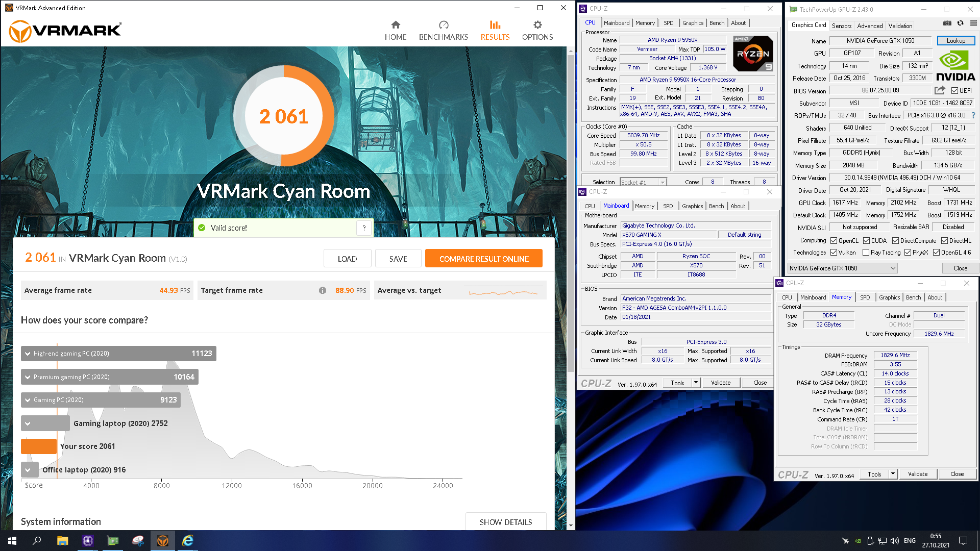Click the VRMark vertical scrollbar thumb
Viewport: 980px width, 551px height.
pos(571,213)
